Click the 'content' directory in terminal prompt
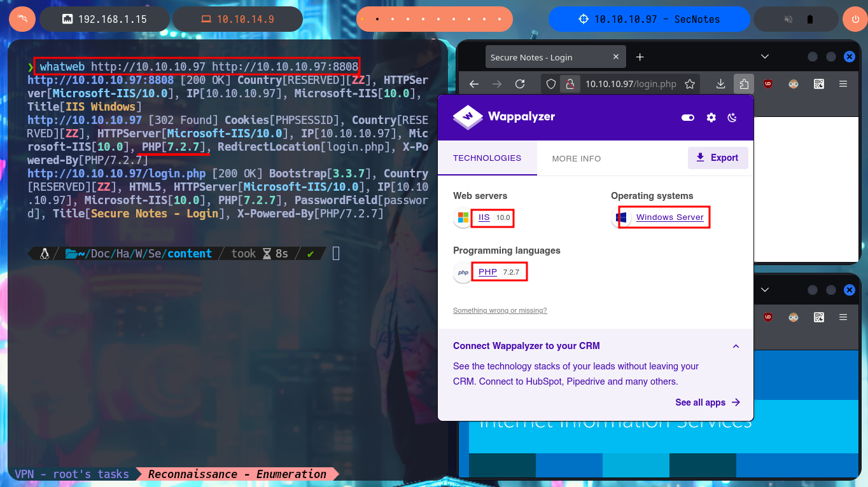Image resolution: width=868 pixels, height=487 pixels. 190,254
